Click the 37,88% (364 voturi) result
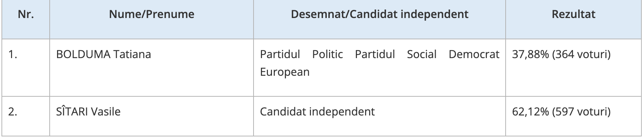The width and height of the screenshot is (644, 139). pos(561,54)
